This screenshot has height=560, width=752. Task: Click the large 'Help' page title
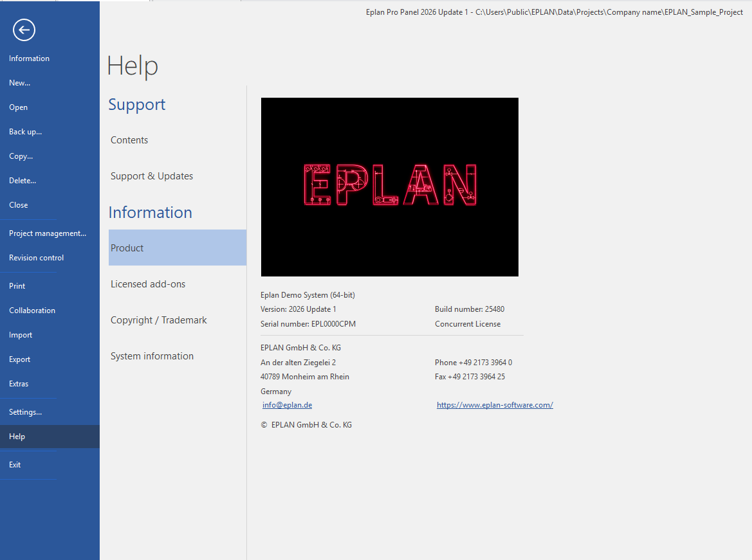pos(133,66)
